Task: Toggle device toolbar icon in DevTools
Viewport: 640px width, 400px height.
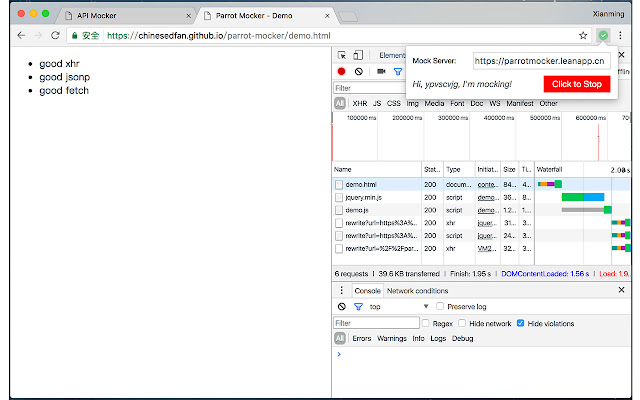Action: (358, 55)
